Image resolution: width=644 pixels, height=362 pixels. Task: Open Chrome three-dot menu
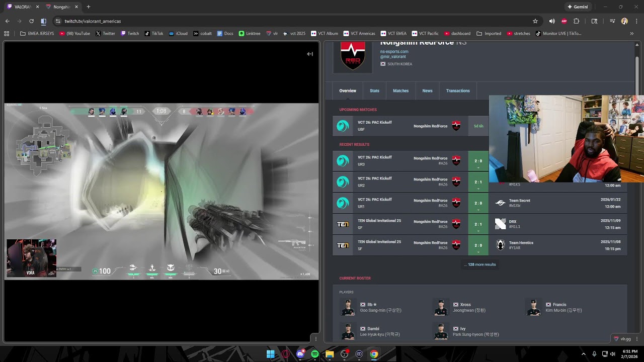[636, 21]
